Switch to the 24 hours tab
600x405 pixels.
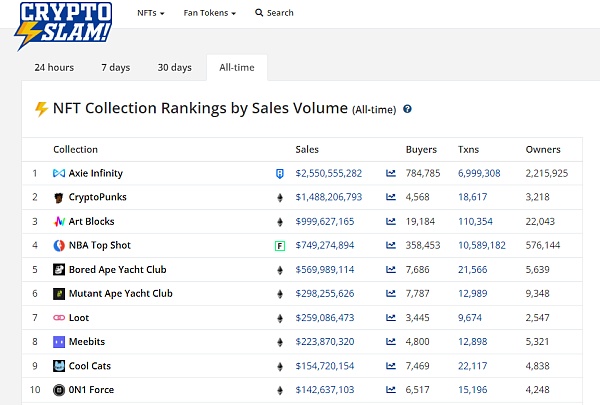54,68
